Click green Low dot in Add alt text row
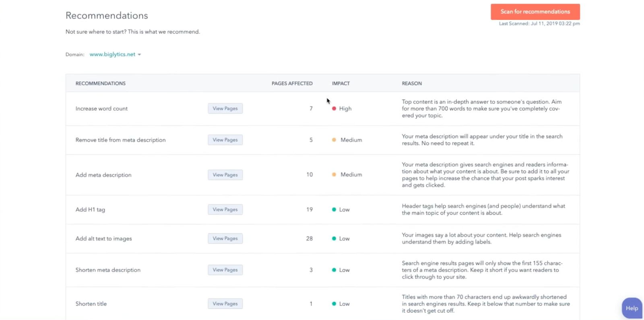Viewport: 644px width, 320px height. tap(334, 239)
